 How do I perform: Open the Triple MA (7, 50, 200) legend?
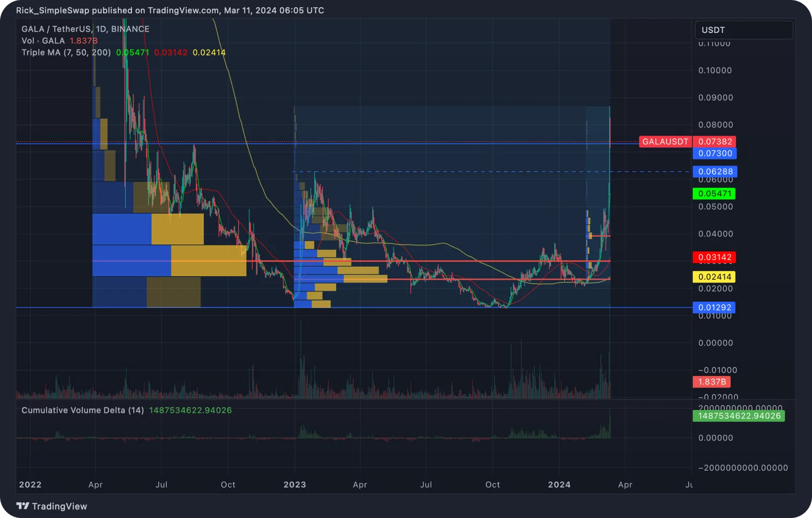pos(66,52)
